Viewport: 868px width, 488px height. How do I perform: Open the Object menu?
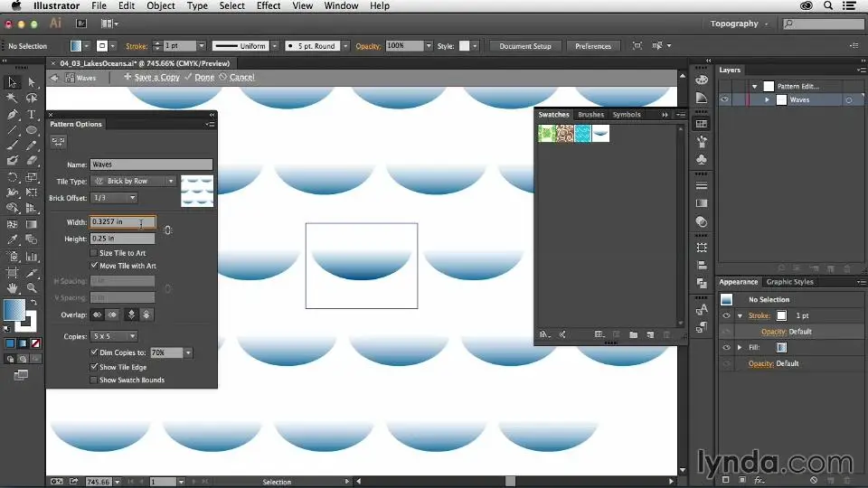point(161,5)
